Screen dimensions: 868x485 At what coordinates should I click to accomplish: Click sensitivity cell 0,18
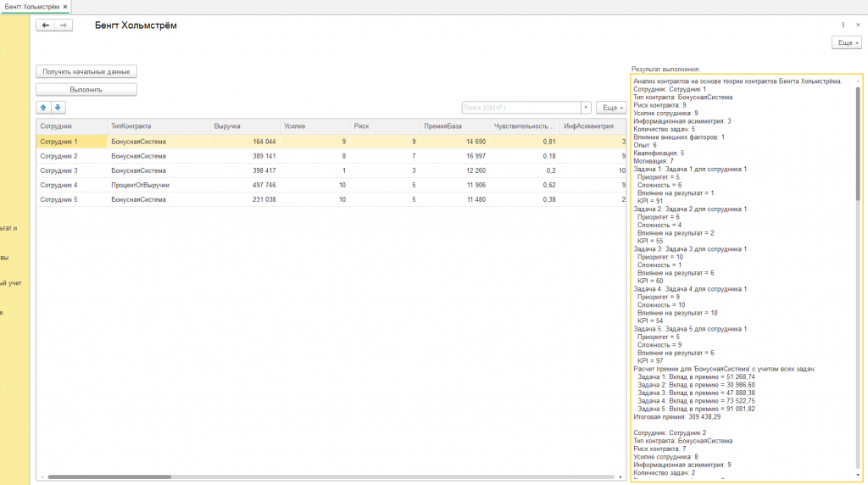pos(524,156)
